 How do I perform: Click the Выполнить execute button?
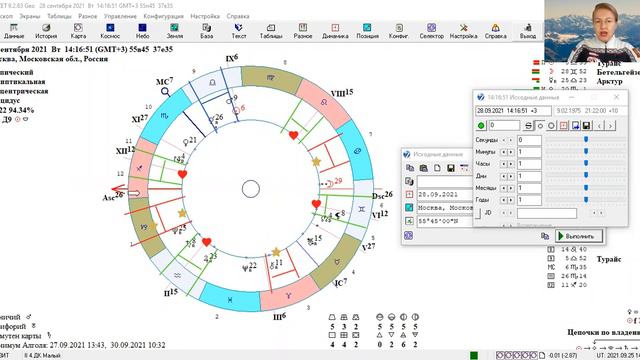(x=578, y=236)
